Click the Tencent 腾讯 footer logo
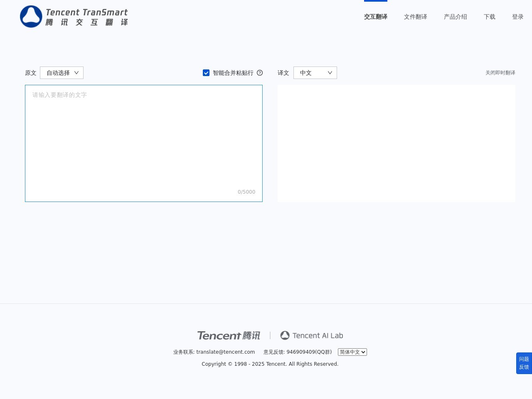532x399 pixels. click(x=229, y=335)
